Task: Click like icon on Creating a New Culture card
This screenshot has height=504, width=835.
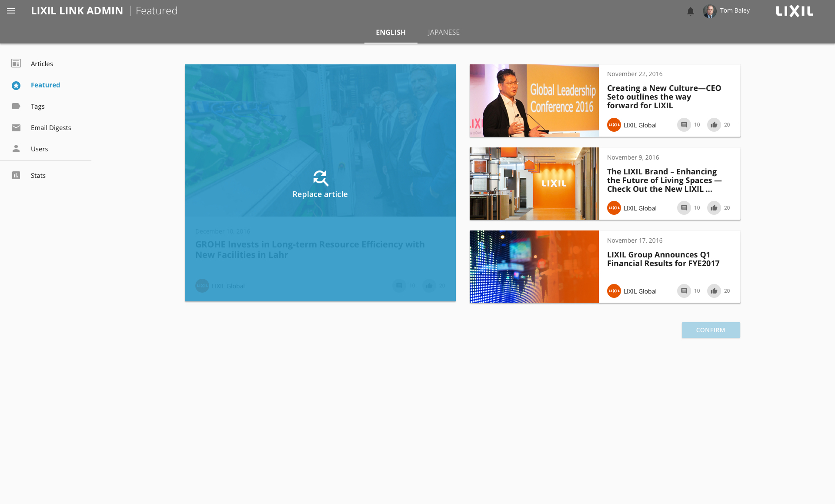Action: pyautogui.click(x=714, y=125)
